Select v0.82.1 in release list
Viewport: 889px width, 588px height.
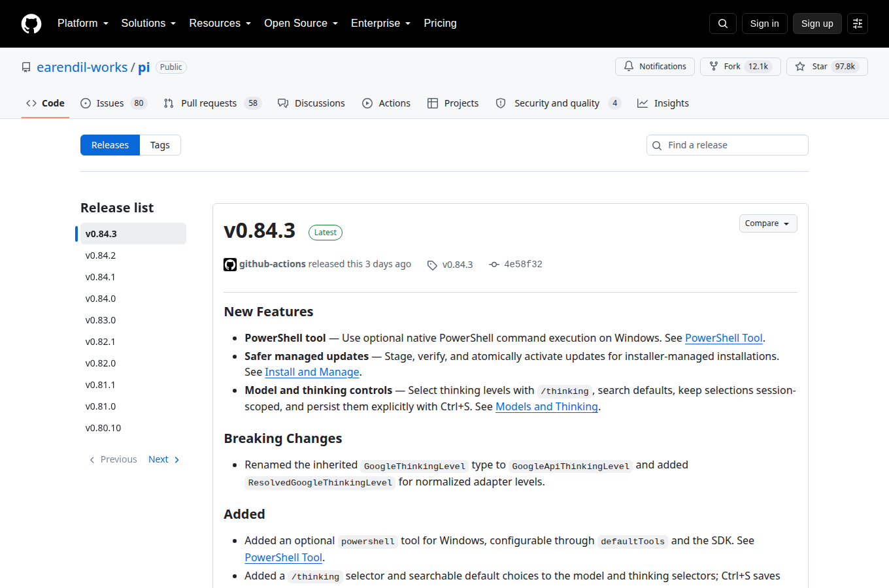(x=133, y=342)
